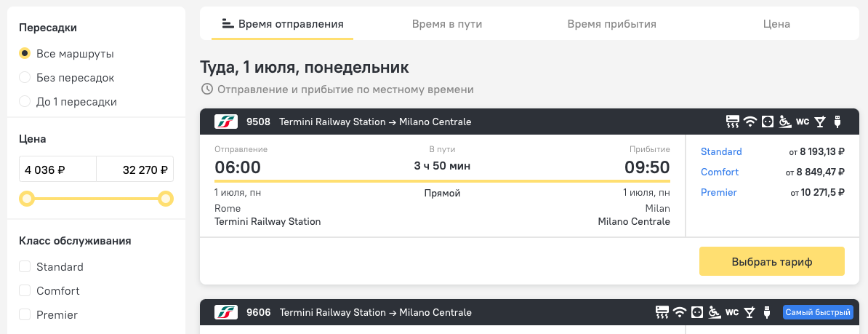Click the Wi-Fi icon on train 9606
Screen dimensions: 868x334
679,312
